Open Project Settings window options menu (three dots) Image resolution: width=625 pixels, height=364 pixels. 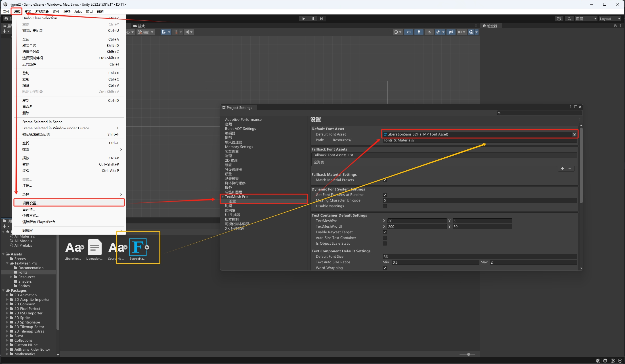click(x=570, y=107)
